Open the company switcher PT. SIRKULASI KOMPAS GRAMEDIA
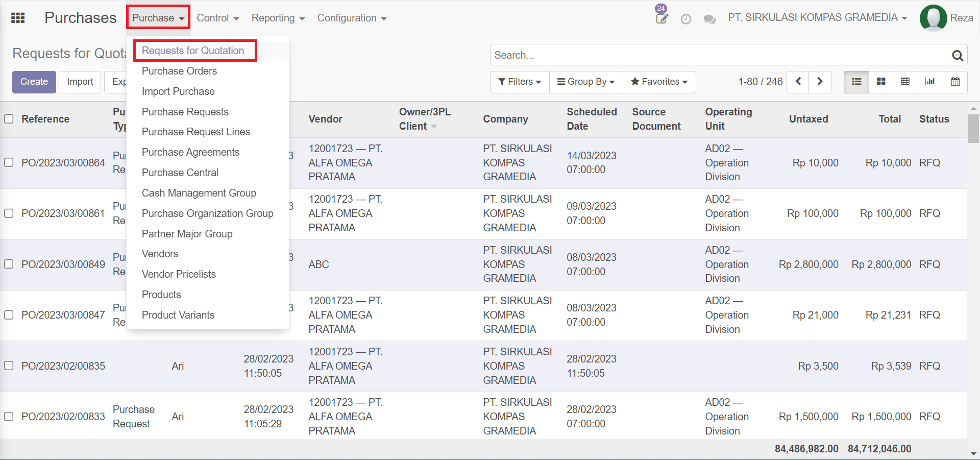Viewport: 980px width, 460px height. 818,18
